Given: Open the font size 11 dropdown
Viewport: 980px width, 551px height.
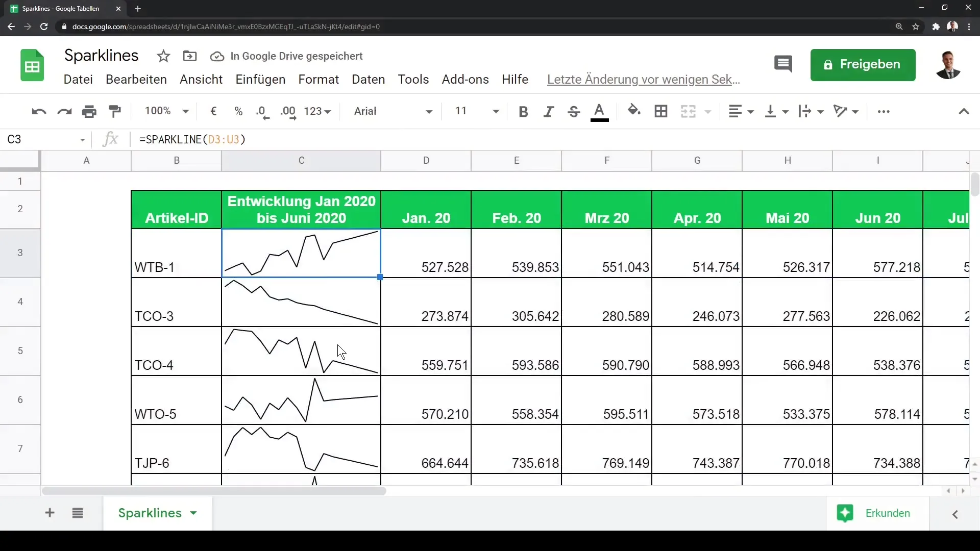Looking at the screenshot, I should [476, 111].
